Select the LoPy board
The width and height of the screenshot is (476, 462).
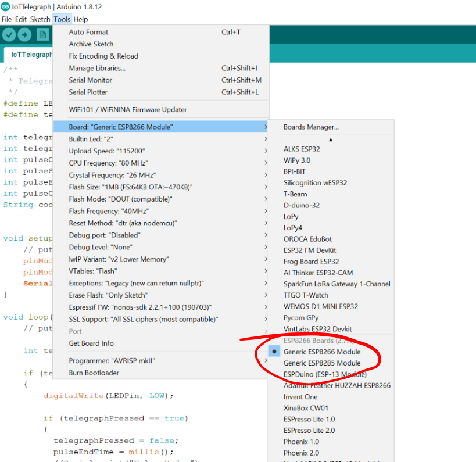(331, 216)
